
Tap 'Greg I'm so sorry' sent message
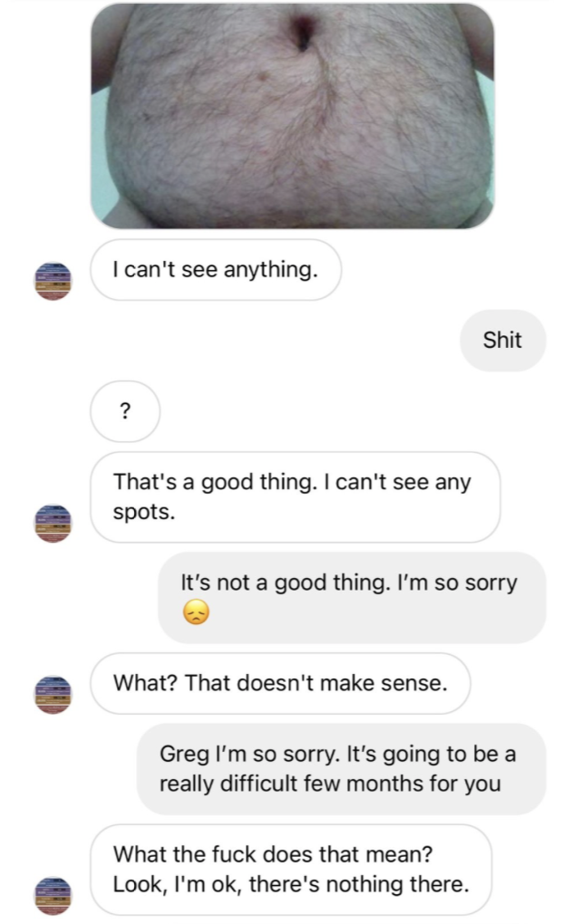coord(341,769)
